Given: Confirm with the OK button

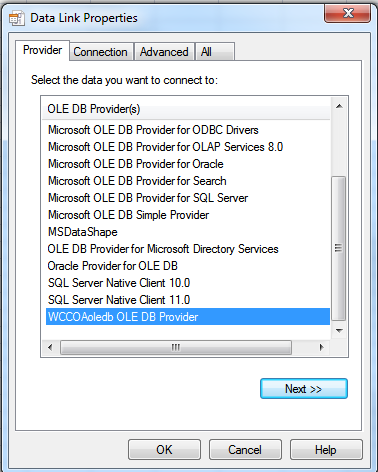Looking at the screenshot, I should 164,450.
